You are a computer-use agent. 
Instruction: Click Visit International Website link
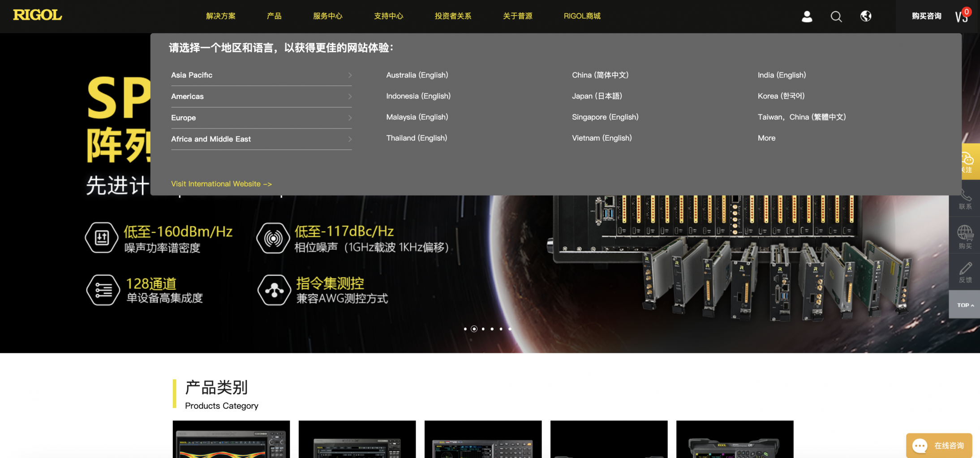click(221, 184)
